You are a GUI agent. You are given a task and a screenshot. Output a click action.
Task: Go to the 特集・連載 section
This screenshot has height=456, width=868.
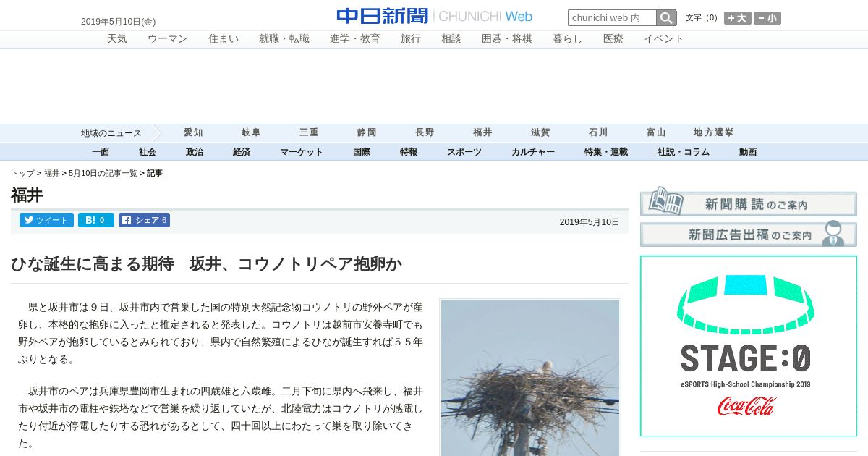(606, 152)
